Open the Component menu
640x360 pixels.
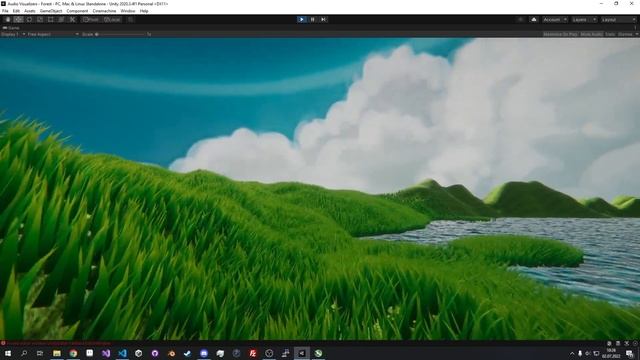point(77,11)
